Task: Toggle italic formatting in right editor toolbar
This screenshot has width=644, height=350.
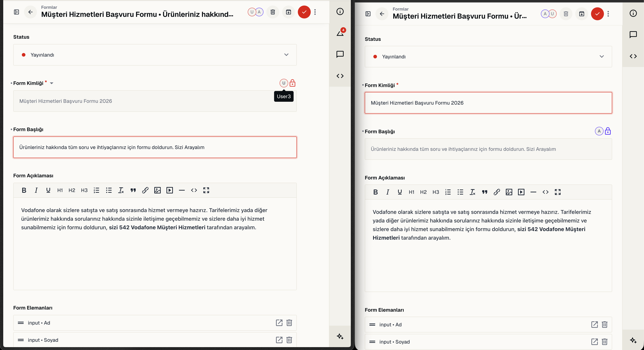Action: 388,192
